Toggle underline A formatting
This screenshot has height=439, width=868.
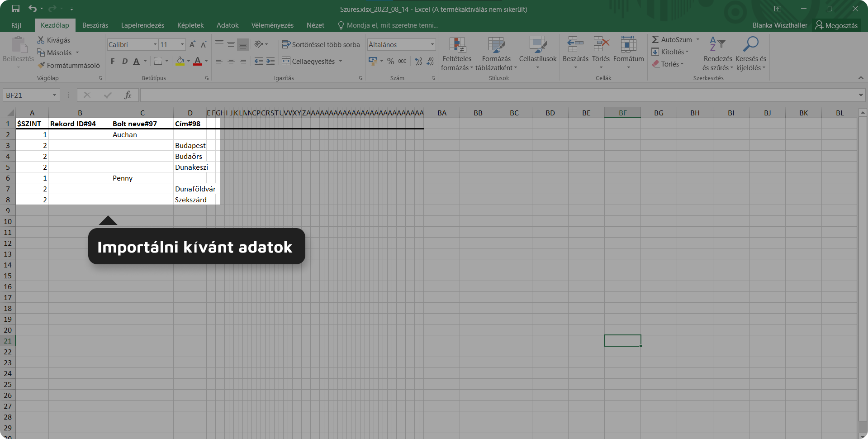pyautogui.click(x=137, y=61)
